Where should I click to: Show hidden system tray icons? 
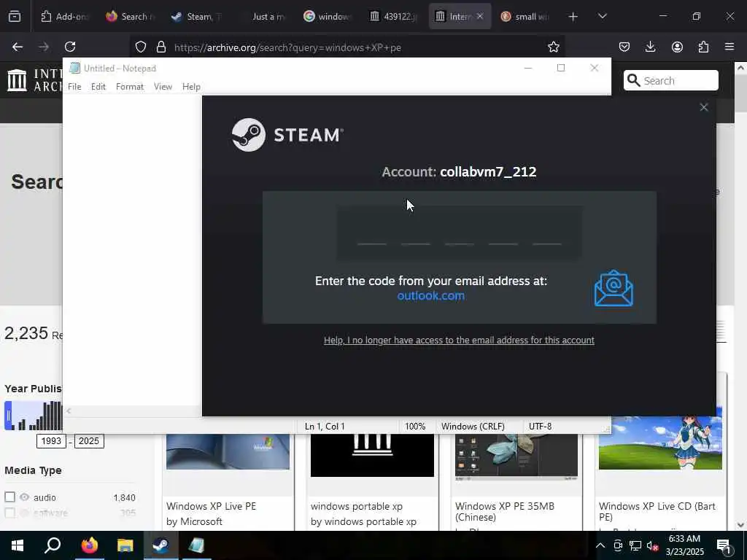(600, 545)
